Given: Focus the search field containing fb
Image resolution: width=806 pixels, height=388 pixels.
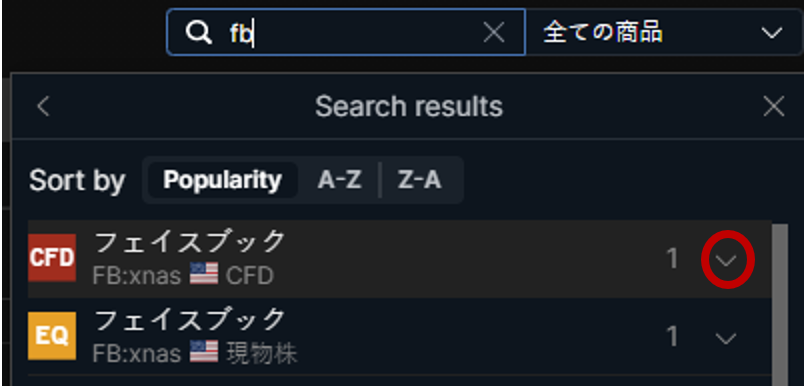Looking at the screenshot, I should point(345,32).
